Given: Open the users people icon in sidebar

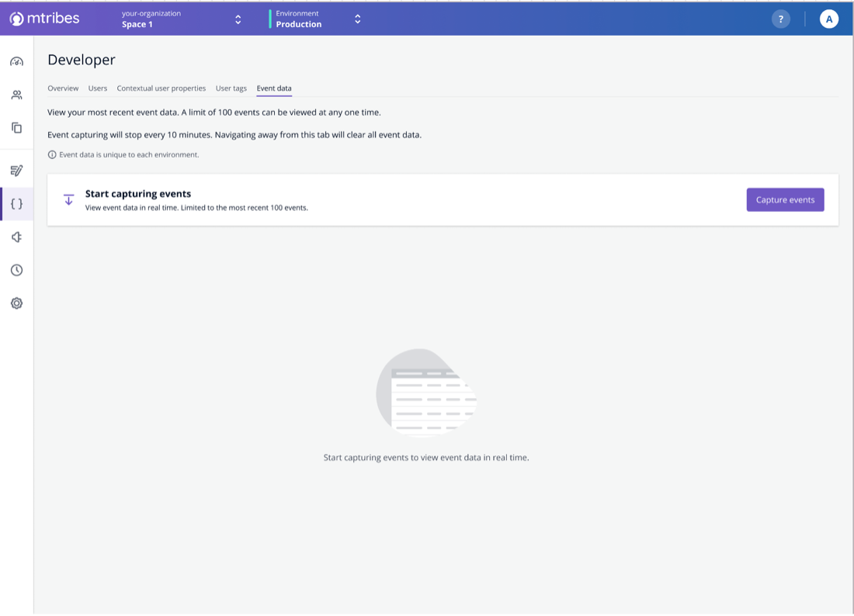Looking at the screenshot, I should (x=17, y=95).
